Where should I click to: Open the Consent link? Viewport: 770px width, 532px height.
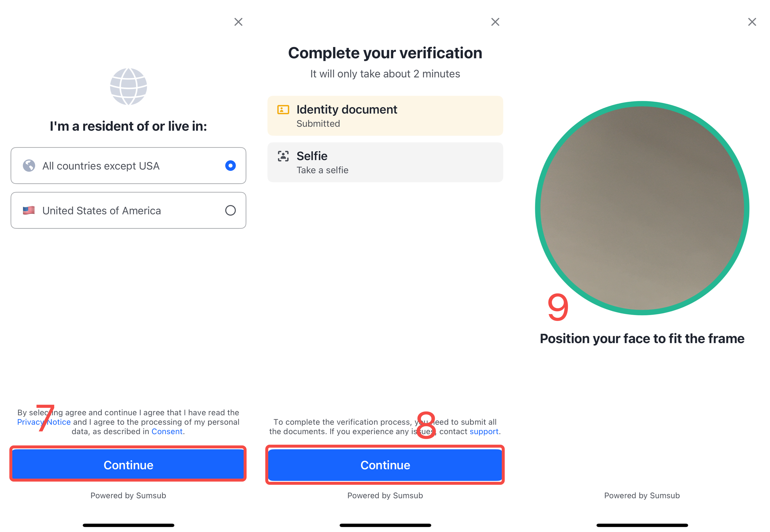167,431
